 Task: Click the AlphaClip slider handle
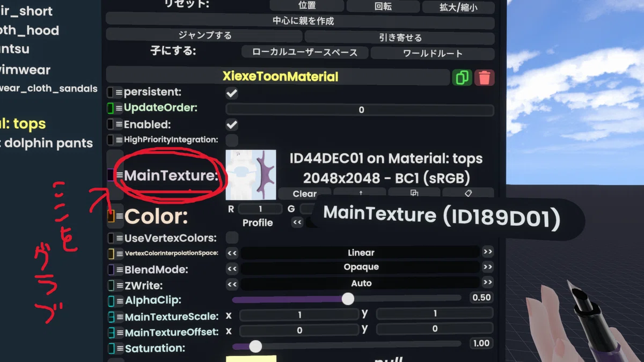pyautogui.click(x=348, y=298)
